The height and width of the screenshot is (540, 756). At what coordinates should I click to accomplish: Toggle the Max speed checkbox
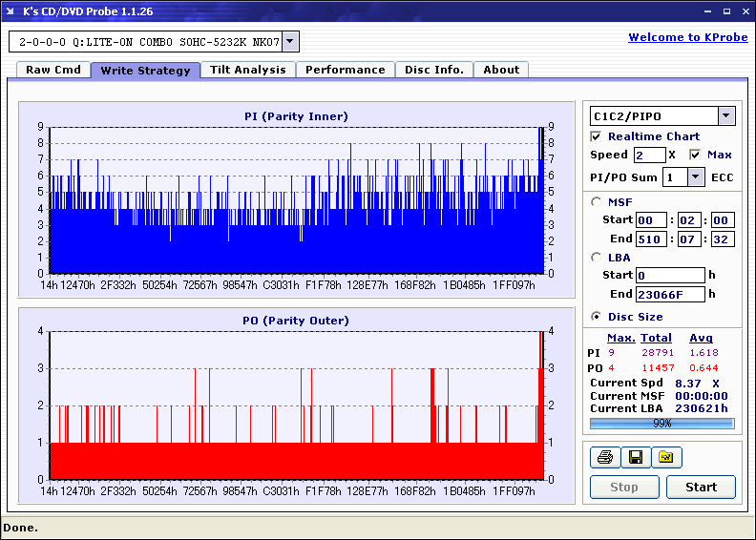click(x=695, y=155)
